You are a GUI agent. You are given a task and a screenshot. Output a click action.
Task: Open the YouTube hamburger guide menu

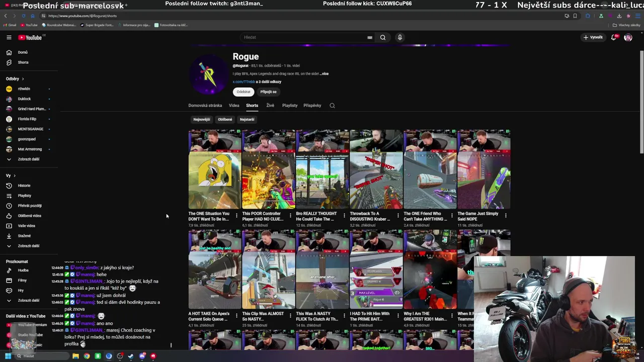(9, 37)
